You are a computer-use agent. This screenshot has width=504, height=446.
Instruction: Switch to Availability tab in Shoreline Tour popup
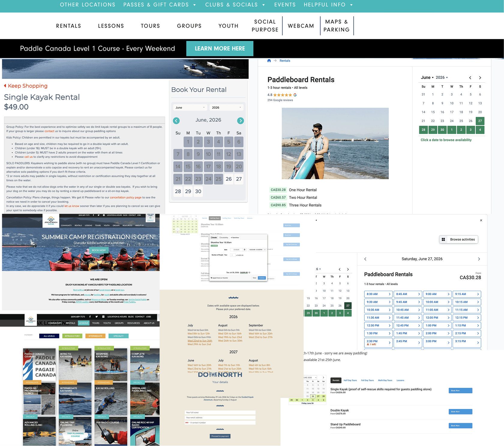click(x=224, y=238)
